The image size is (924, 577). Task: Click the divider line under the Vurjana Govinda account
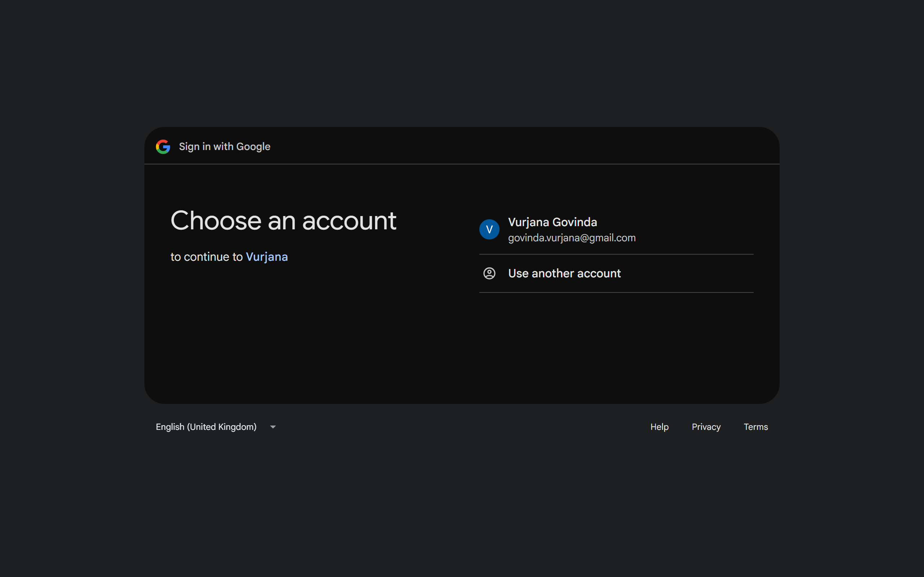(x=616, y=254)
